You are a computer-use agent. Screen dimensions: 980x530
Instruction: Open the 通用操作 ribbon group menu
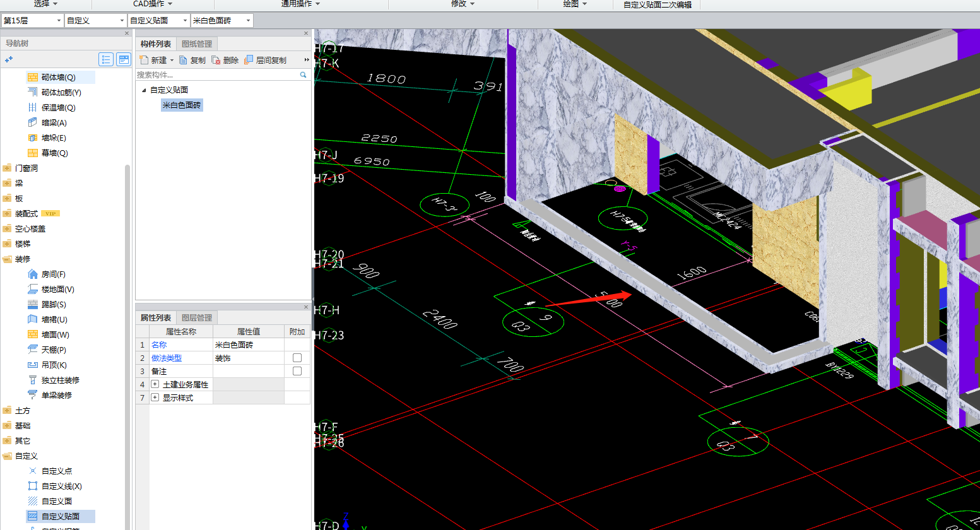coord(301,4)
